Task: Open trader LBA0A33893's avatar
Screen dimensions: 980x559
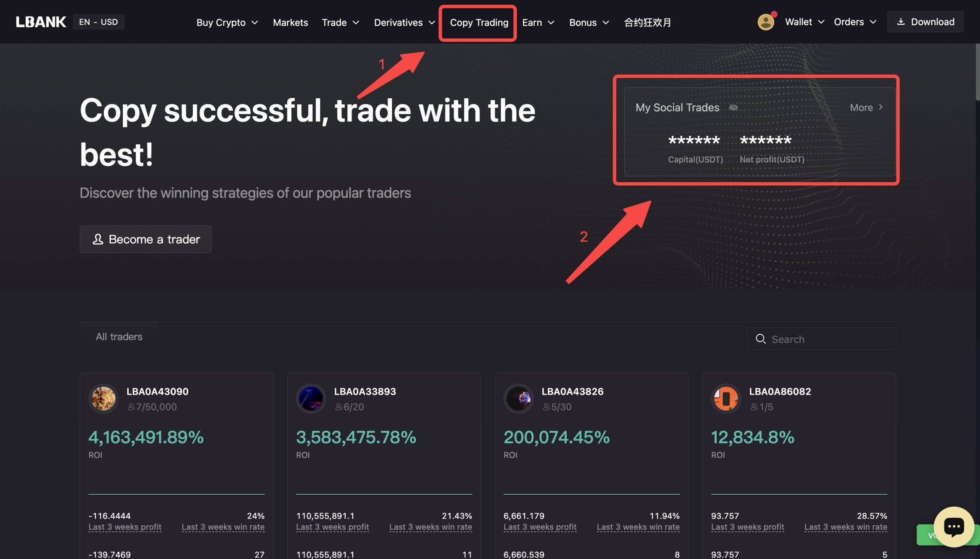Action: pos(311,399)
